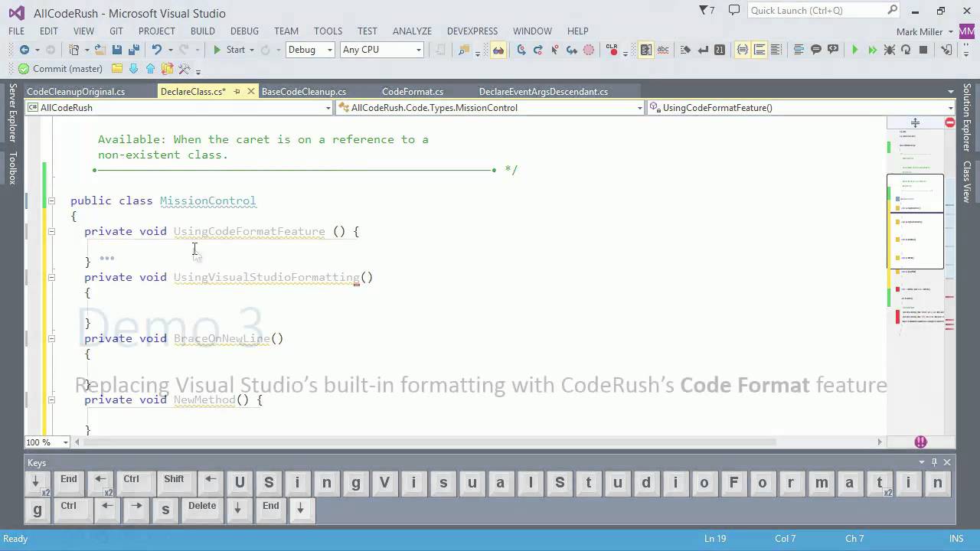
Task: Click the Commit (master) button
Action: (60, 69)
